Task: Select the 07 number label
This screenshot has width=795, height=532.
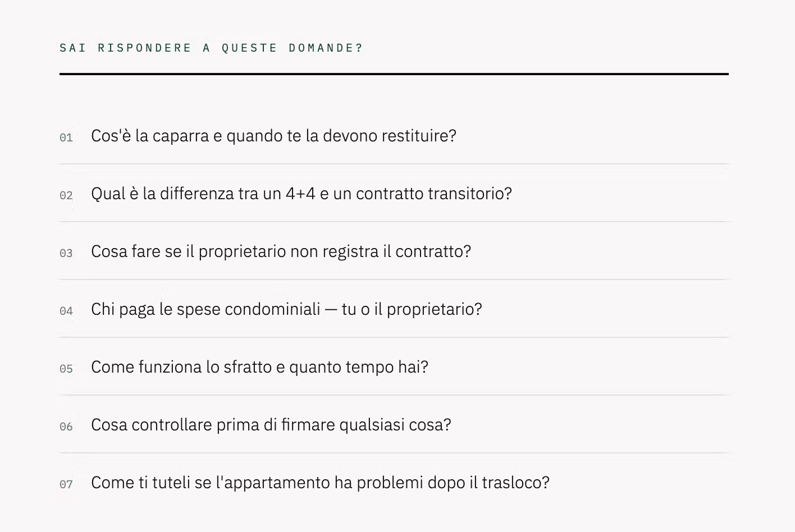Action: 66,484
